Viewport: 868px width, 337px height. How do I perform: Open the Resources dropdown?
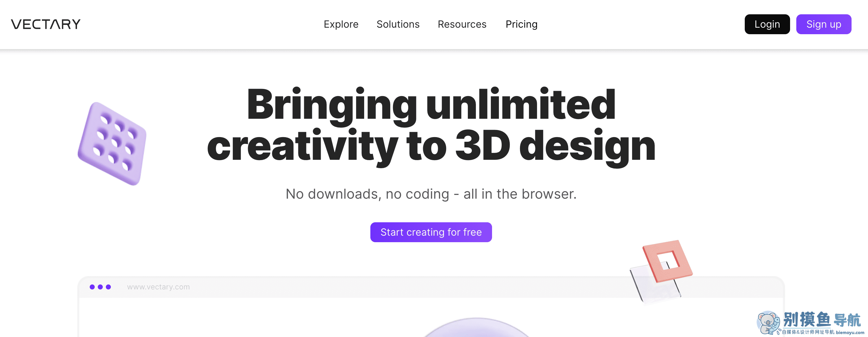coord(462,24)
